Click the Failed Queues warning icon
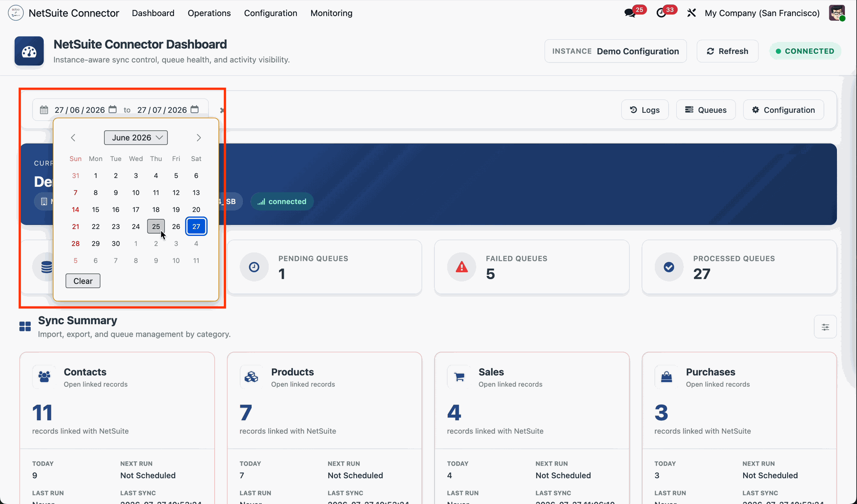Screen dimensions: 857x504 click(x=462, y=267)
